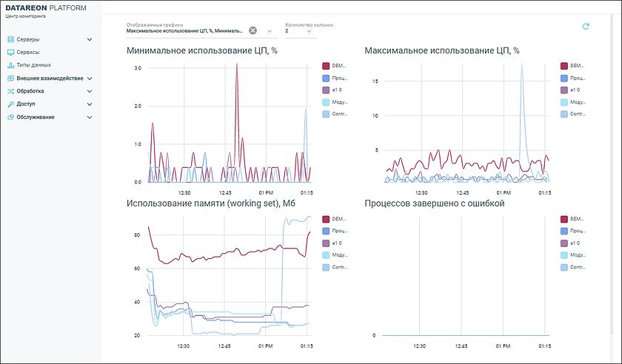Open the Количество колонок dropdown
Image resolution: width=622 pixels, height=364 pixels.
pos(306,31)
